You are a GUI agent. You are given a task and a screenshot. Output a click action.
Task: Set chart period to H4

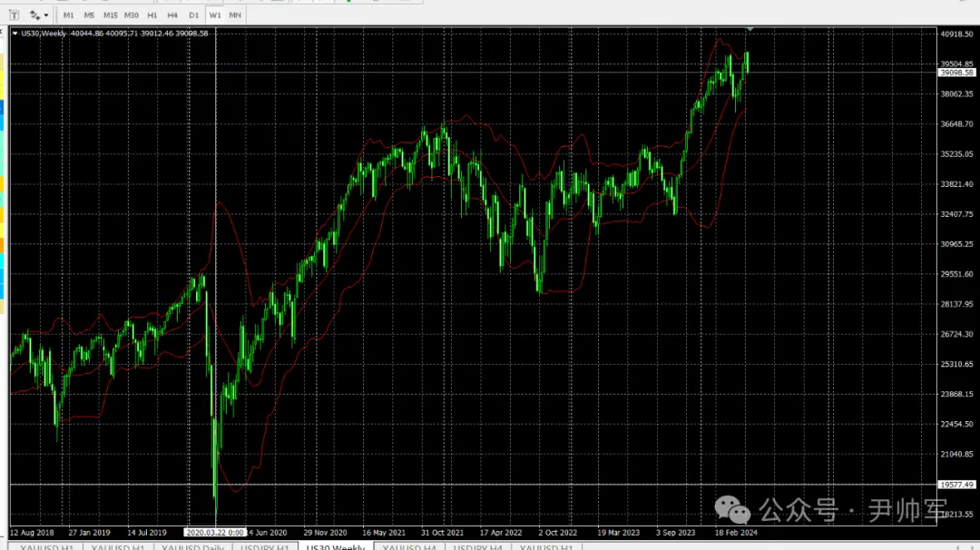click(x=172, y=15)
